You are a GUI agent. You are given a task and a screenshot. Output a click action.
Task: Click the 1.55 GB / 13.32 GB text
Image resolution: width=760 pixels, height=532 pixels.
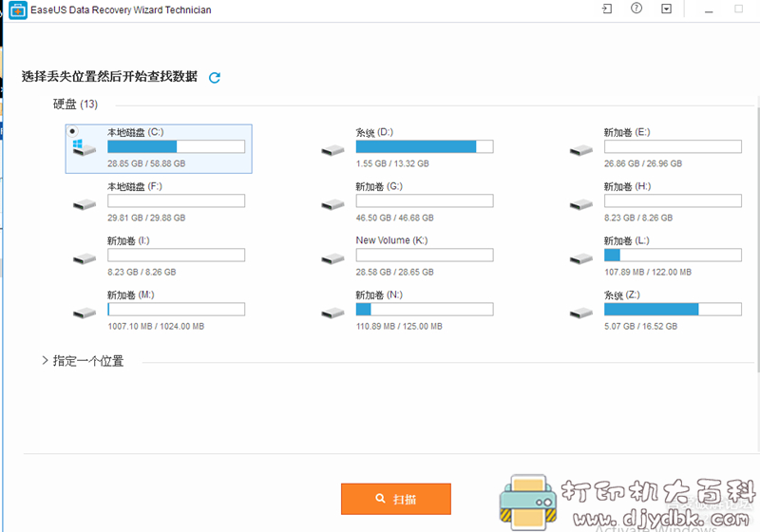pyautogui.click(x=392, y=163)
